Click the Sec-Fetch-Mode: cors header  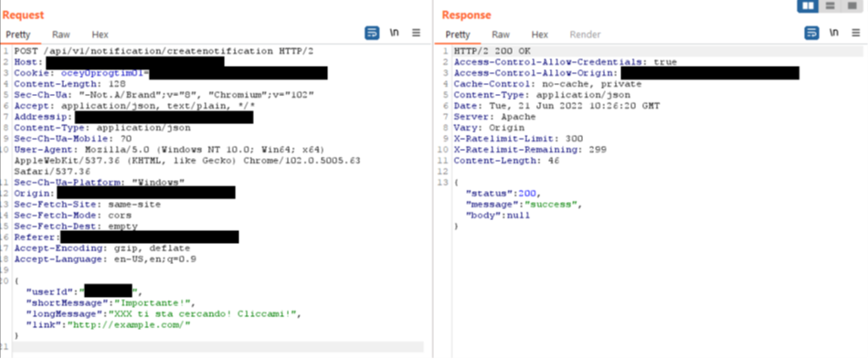pyautogui.click(x=72, y=216)
